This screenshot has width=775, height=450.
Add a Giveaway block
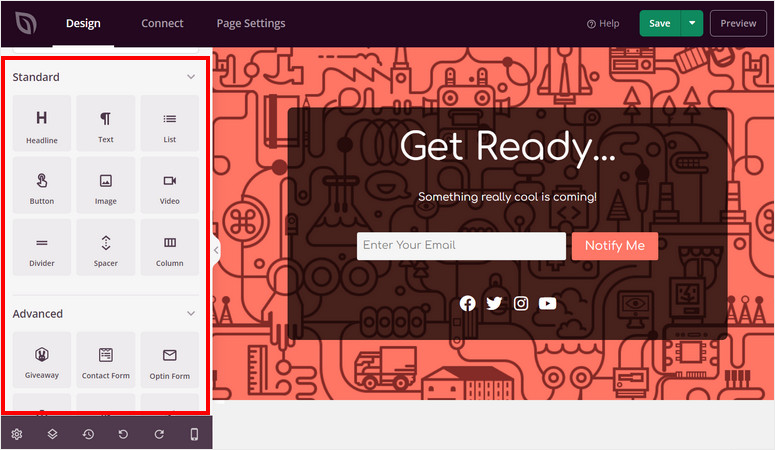[42, 360]
